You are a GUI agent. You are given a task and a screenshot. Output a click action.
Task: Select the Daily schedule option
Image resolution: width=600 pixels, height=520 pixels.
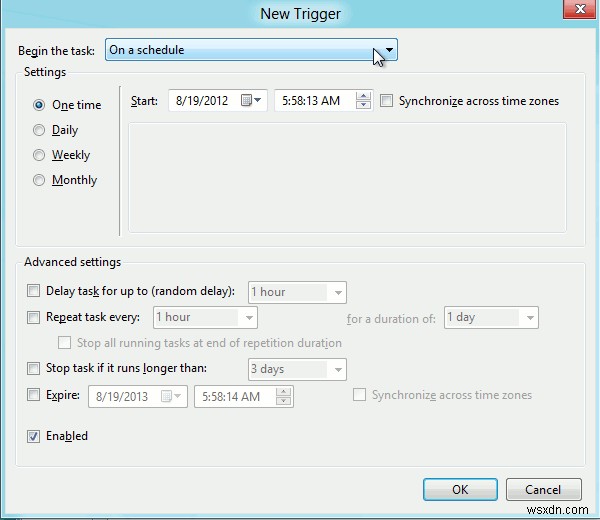pyautogui.click(x=39, y=130)
